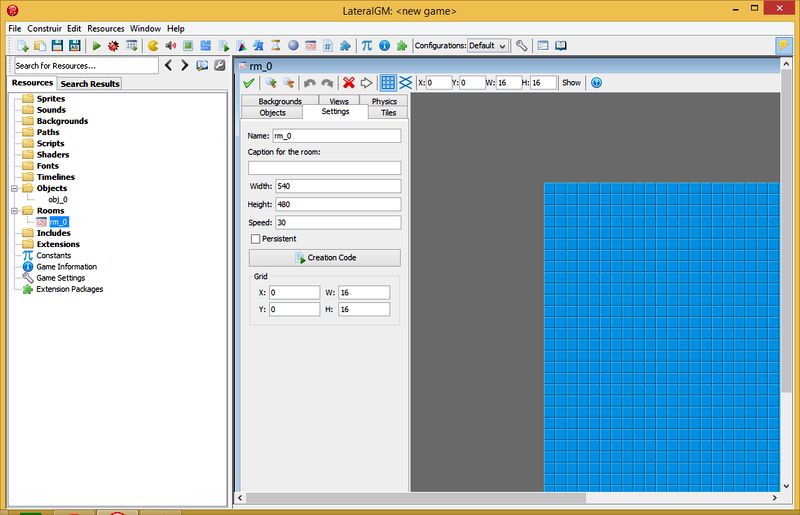Select the Sprites folder in tree
The image size is (800, 515).
51,99
